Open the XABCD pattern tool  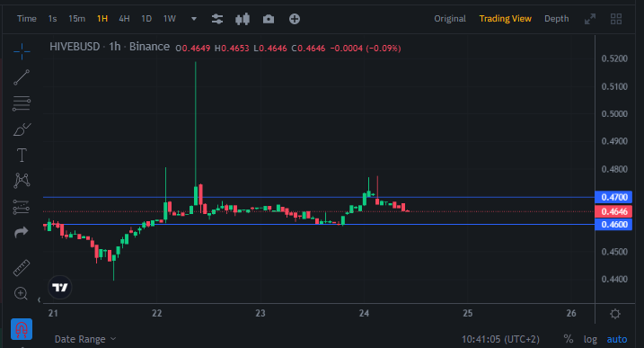[x=22, y=181]
